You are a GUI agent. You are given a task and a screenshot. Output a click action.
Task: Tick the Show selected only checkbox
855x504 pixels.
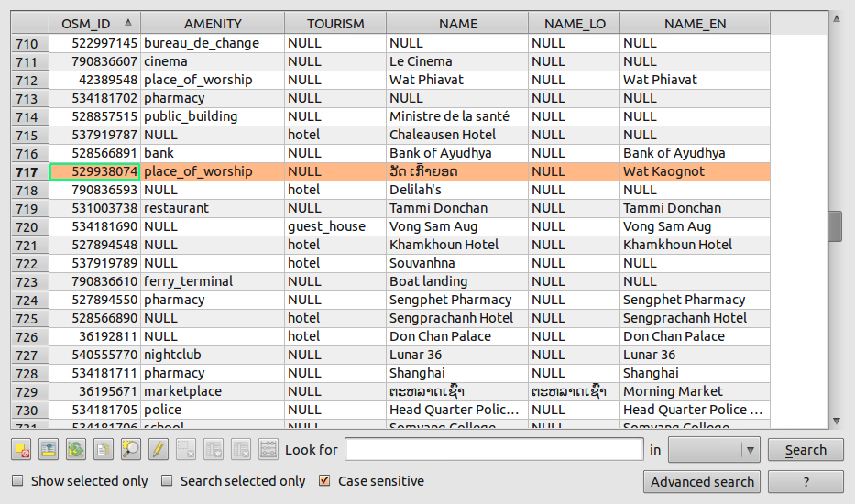(18, 480)
